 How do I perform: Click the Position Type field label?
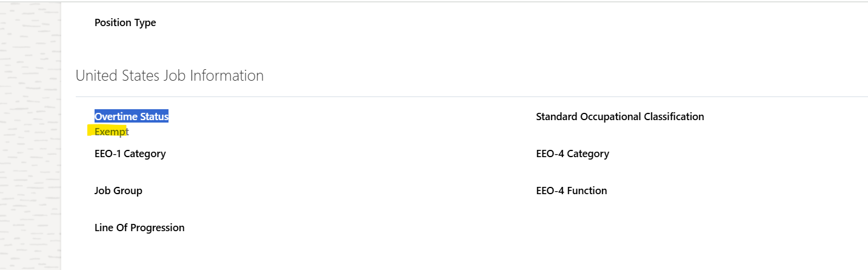[x=125, y=23]
